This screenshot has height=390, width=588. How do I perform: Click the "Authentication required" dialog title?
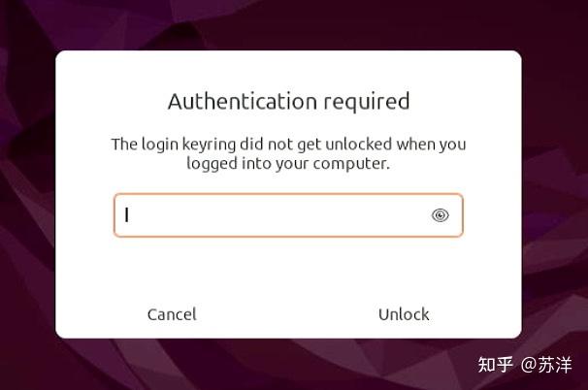288,101
